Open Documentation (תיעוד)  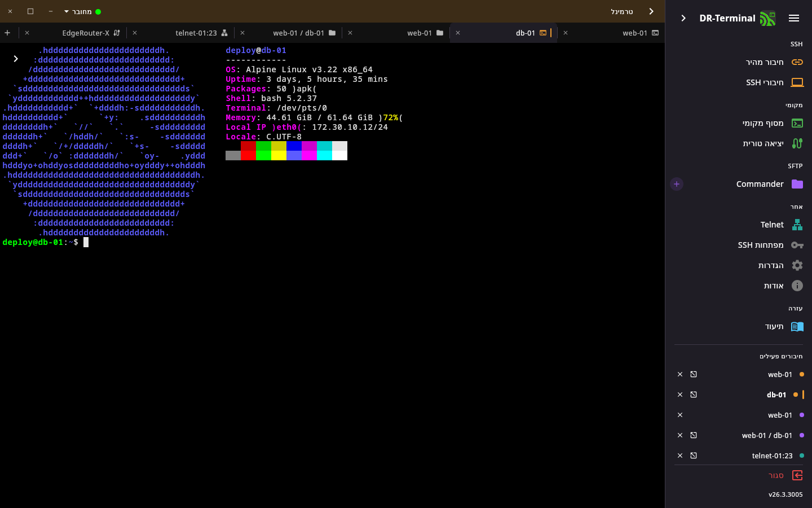(x=739, y=326)
